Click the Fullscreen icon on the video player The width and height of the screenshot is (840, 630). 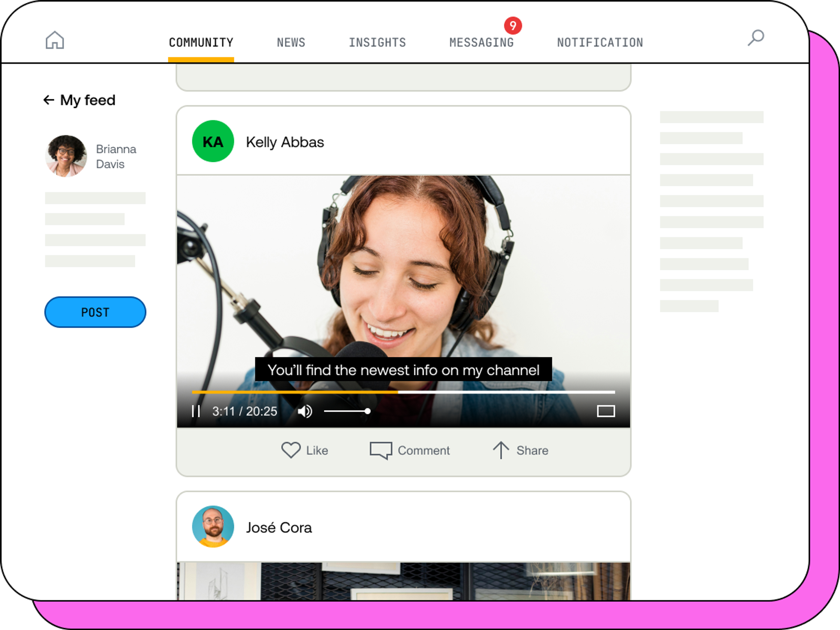click(x=606, y=411)
